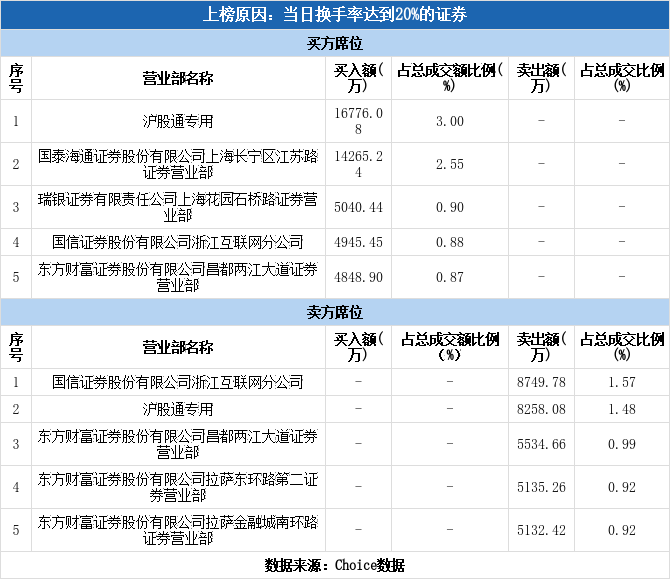Click the percentage value 3.00
The width and height of the screenshot is (670, 579).
coord(450,121)
